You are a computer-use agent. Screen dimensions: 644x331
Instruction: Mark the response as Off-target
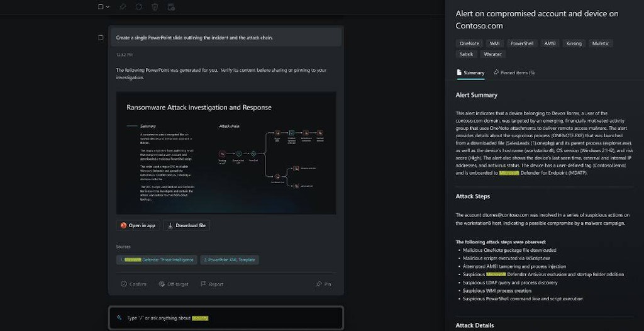(x=174, y=284)
